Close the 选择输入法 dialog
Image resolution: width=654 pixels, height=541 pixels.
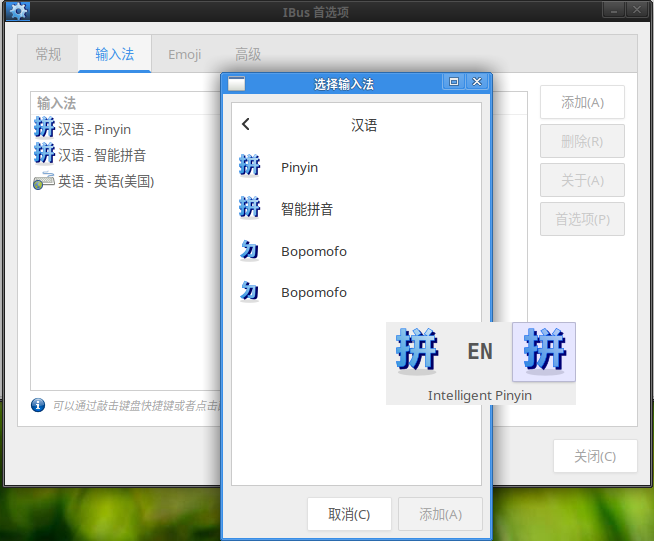(x=477, y=82)
